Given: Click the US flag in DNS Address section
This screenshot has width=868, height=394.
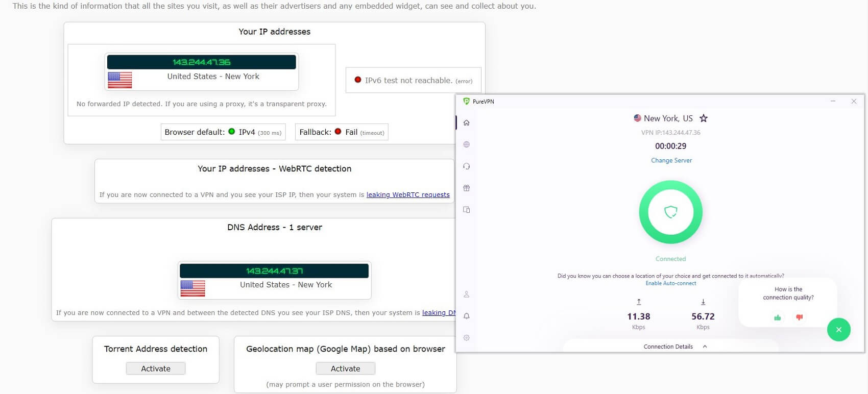Looking at the screenshot, I should coord(193,289).
